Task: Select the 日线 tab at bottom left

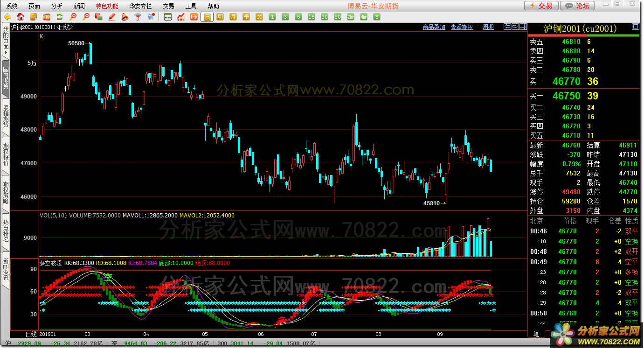Action: click(x=31, y=334)
